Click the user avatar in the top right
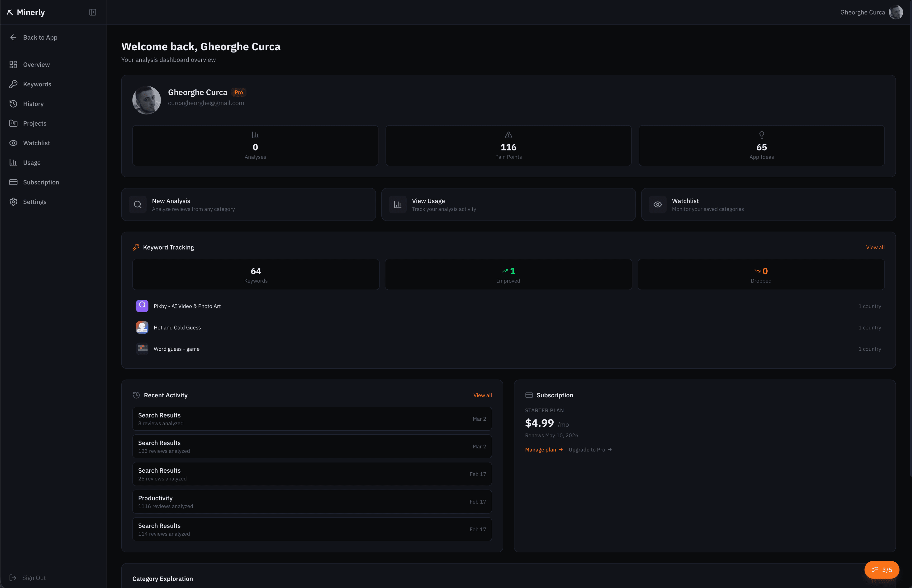This screenshot has width=912, height=588. (896, 12)
